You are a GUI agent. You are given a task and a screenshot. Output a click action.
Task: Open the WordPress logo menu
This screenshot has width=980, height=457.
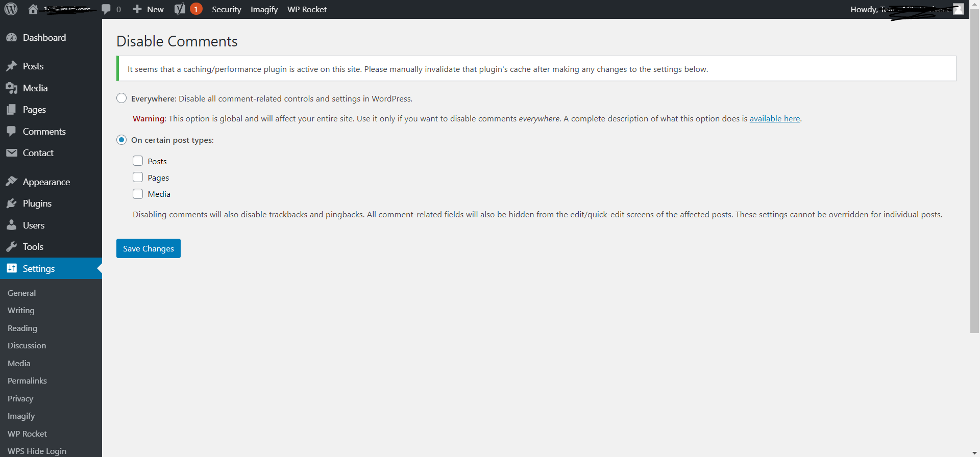pos(11,9)
